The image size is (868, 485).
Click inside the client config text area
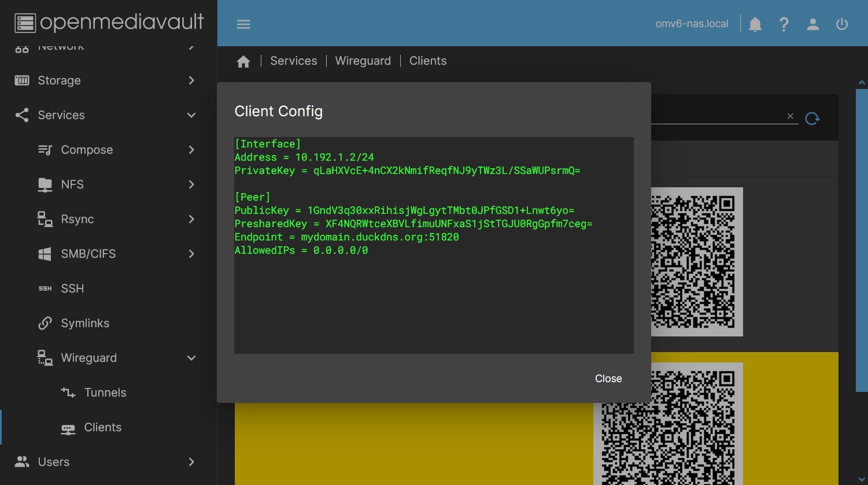[434, 301]
